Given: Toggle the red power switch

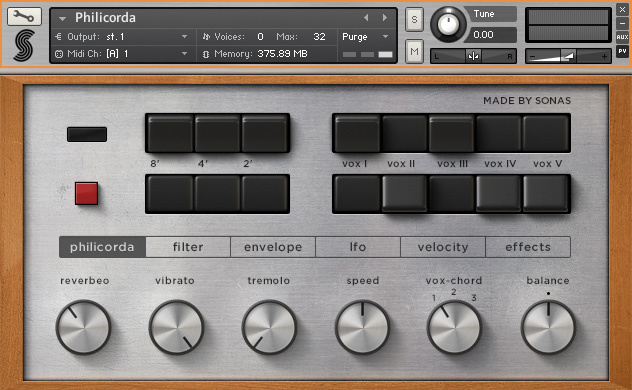Looking at the screenshot, I should click(x=86, y=193).
